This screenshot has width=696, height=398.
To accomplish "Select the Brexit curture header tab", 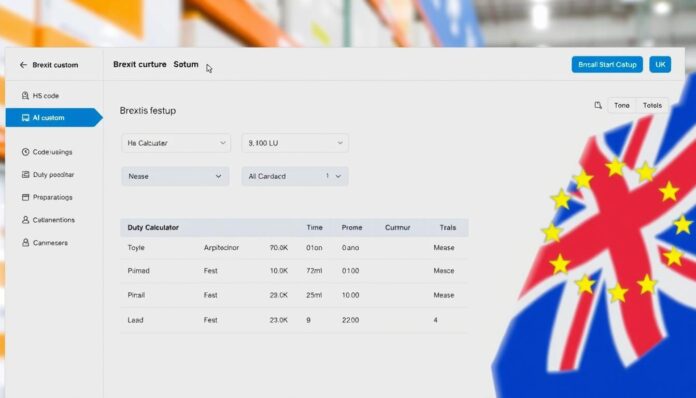I will (139, 64).
